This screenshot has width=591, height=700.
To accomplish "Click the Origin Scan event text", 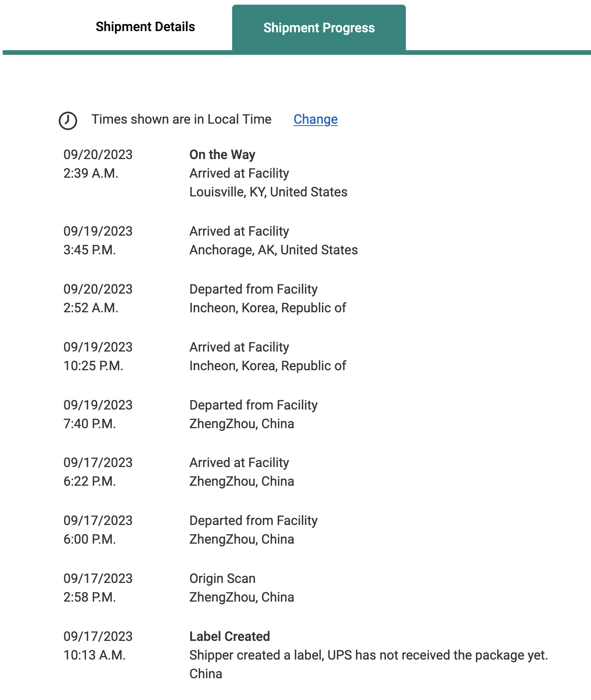I will click(222, 579).
